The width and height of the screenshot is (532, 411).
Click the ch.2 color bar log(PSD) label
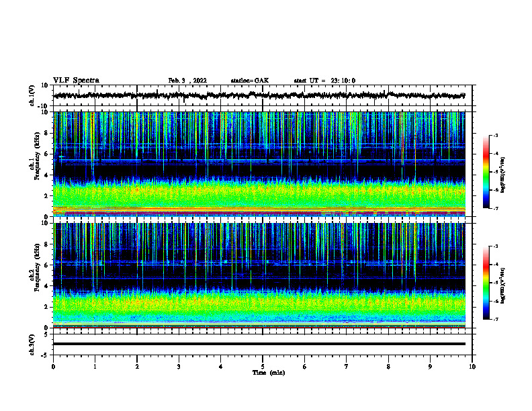coord(503,286)
